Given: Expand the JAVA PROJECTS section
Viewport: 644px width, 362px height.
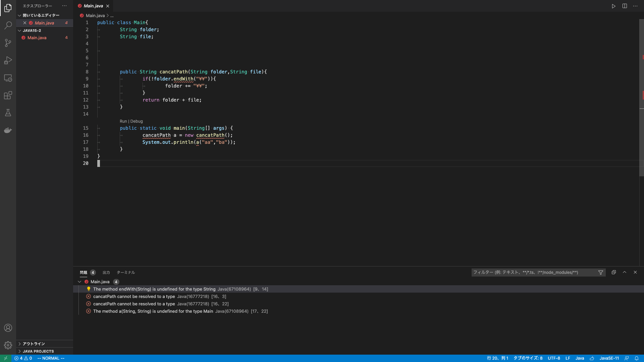Looking at the screenshot, I should [38, 351].
